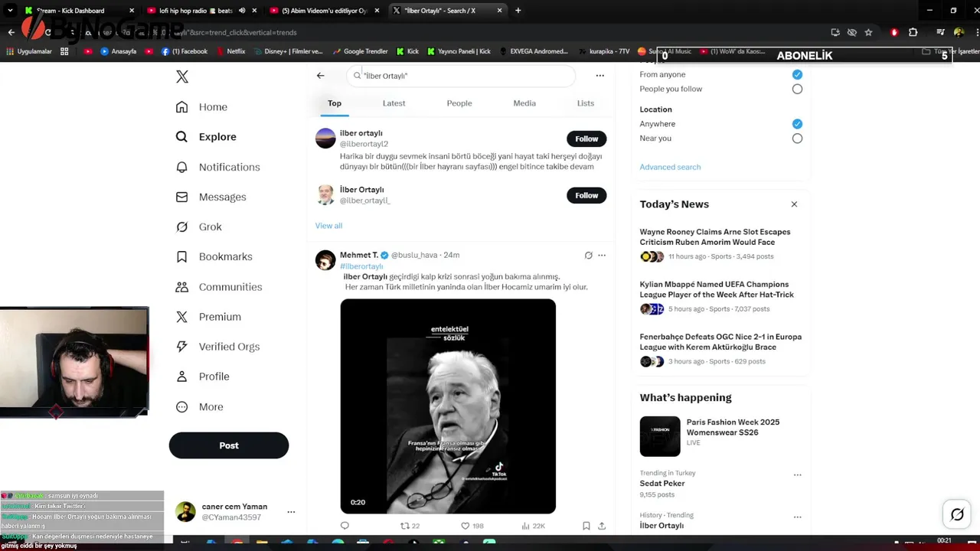
Task: Reply to the tweet via the comment icon
Action: tap(345, 526)
